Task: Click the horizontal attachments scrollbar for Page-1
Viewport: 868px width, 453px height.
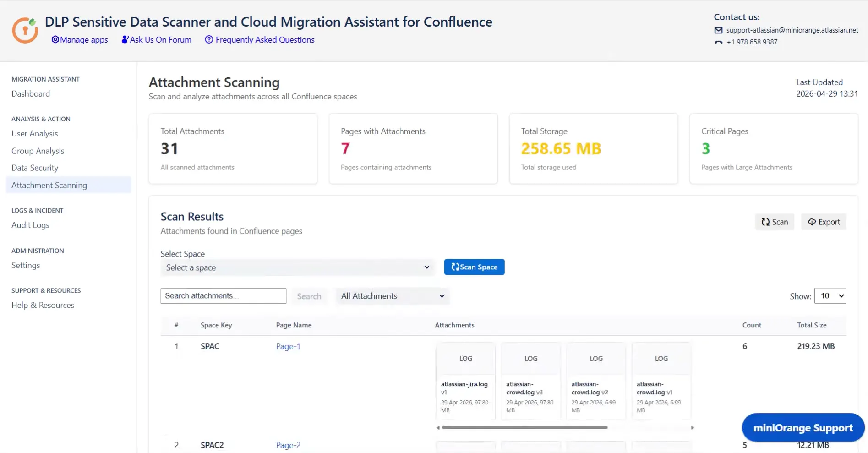Action: [524, 428]
